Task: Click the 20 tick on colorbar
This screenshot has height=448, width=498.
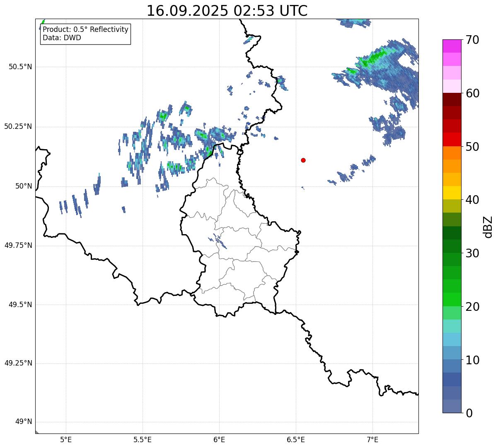Action: (472, 307)
